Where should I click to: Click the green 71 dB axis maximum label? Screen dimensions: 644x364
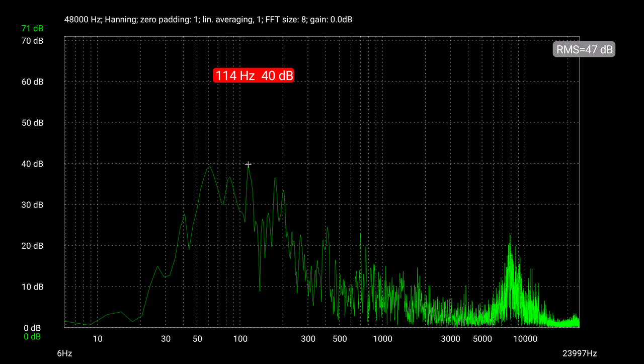point(33,28)
